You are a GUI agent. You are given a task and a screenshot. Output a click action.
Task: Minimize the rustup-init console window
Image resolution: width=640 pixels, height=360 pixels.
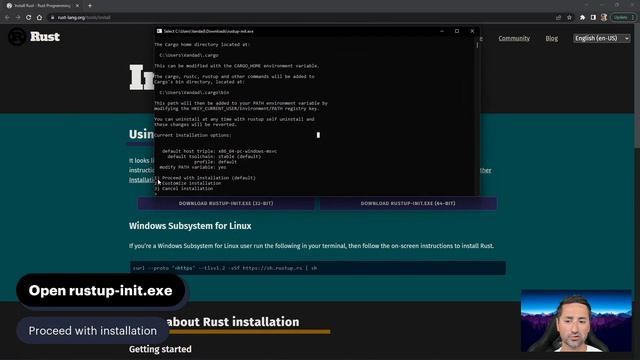point(442,31)
